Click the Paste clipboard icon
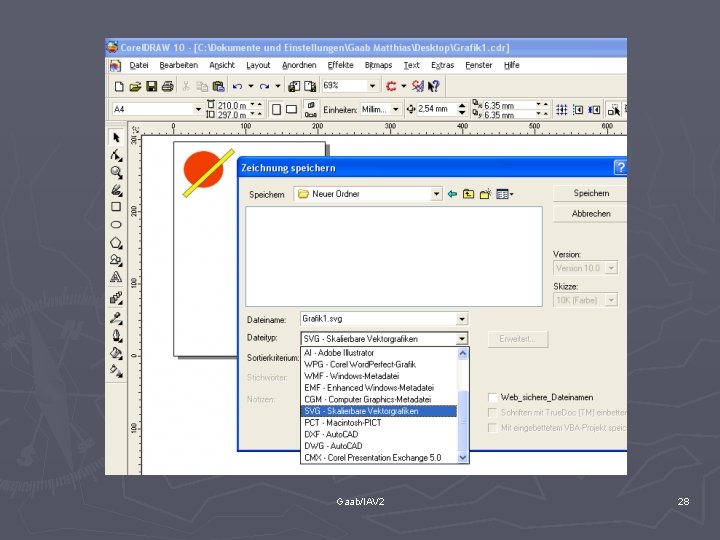Image resolution: width=720 pixels, height=540 pixels. click(219, 86)
